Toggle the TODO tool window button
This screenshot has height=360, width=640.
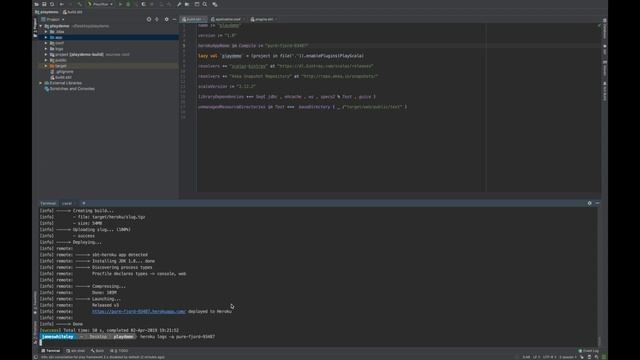coord(119,351)
